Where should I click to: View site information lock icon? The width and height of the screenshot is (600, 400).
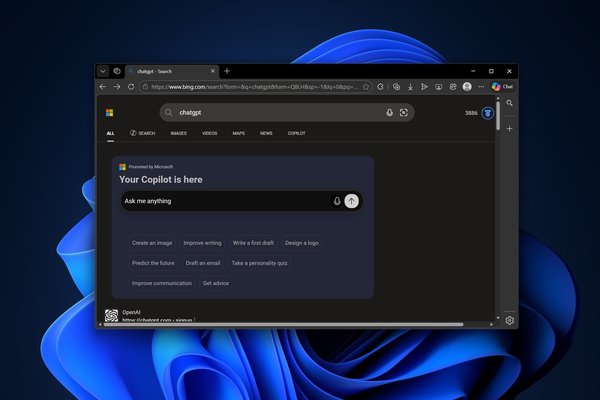[145, 87]
